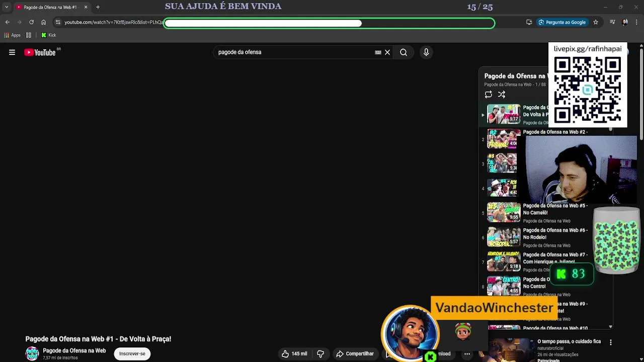Click the donation goal progress bar
This screenshot has width=644, height=362.
point(330,23)
